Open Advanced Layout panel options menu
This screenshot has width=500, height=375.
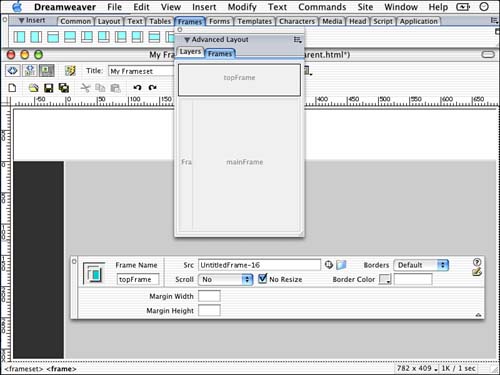(297, 40)
